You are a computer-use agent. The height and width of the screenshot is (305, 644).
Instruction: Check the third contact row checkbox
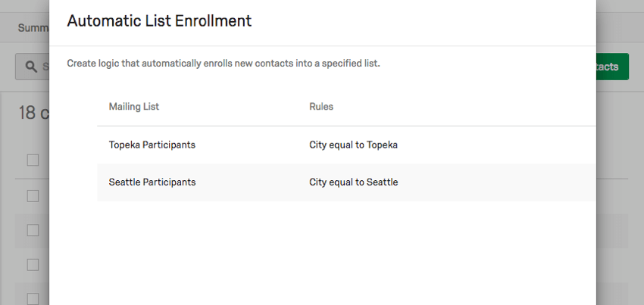pos(33,265)
